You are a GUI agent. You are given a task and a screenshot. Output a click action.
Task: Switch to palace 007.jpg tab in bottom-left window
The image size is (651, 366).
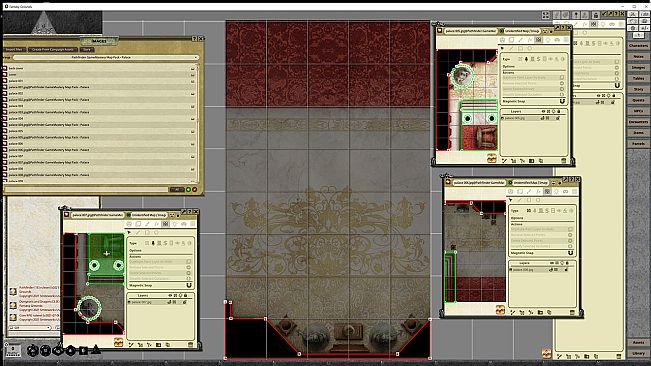coord(97,215)
